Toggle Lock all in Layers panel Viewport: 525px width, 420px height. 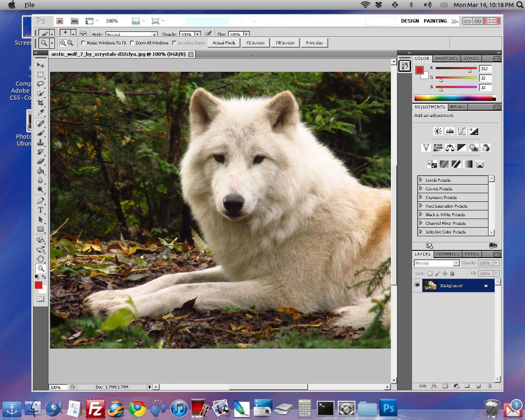(x=452, y=274)
